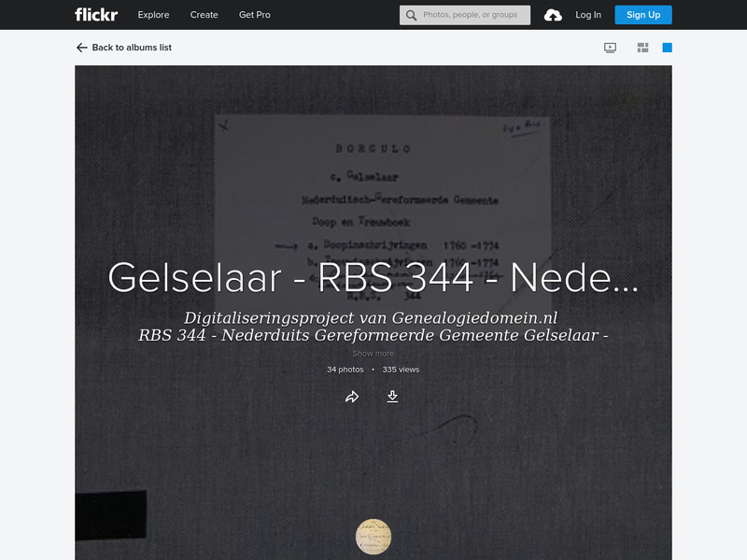Image resolution: width=747 pixels, height=560 pixels.
Task: Open the Flickr home logo
Action: pyautogui.click(x=96, y=14)
